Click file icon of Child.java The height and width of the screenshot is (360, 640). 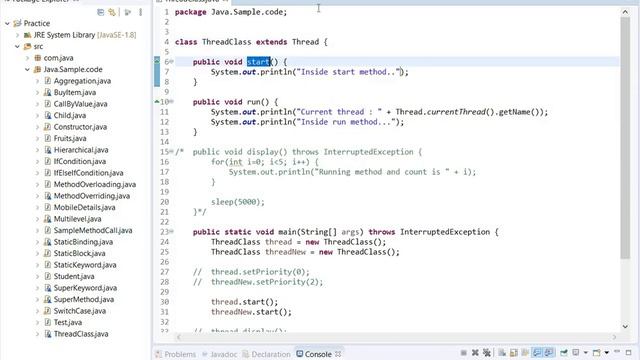[x=48, y=116]
